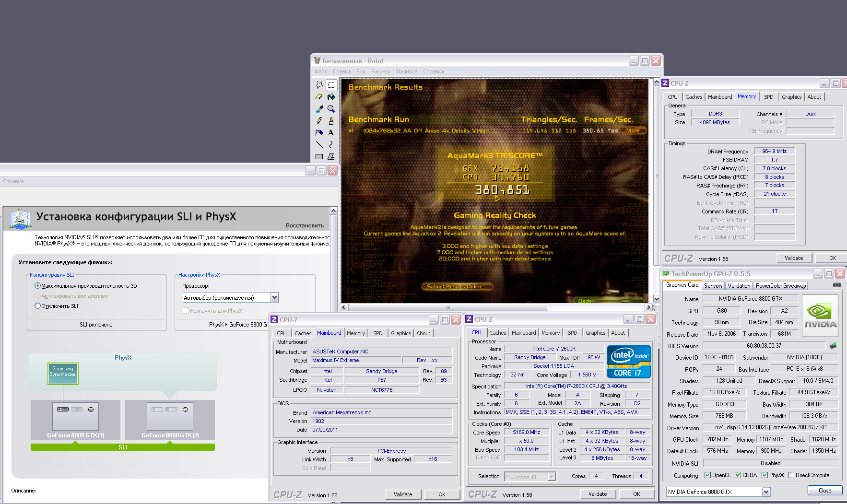The width and height of the screenshot is (847, 504).
Task: Click the Close button in GPU-Z
Action: pos(825,490)
